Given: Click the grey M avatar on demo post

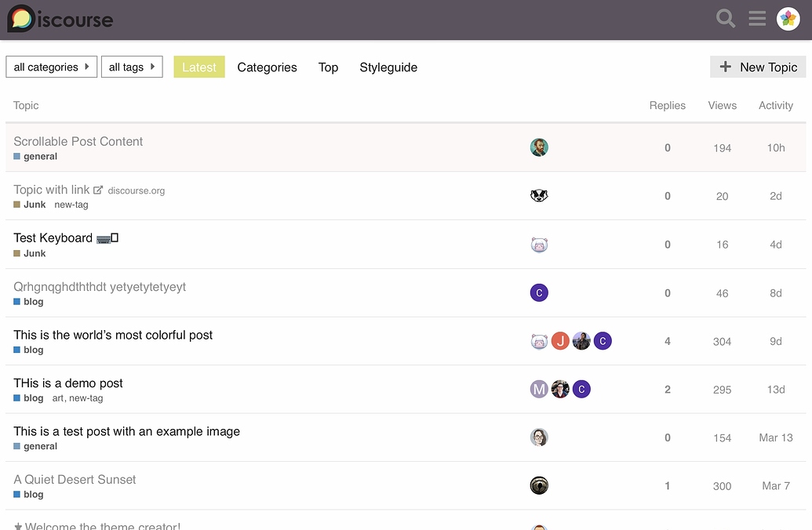Looking at the screenshot, I should tap(539, 390).
